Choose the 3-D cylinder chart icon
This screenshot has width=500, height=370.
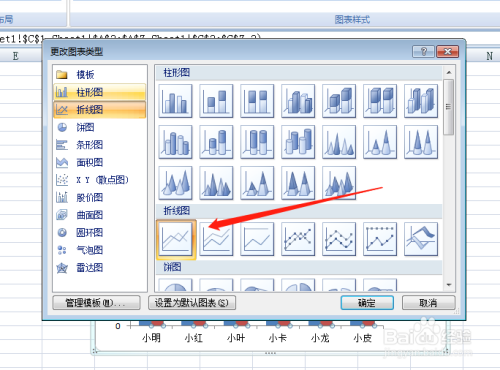click(298, 142)
